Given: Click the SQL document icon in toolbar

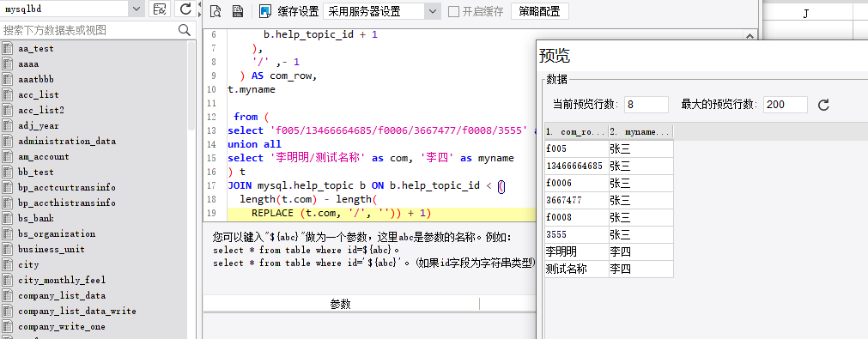Looking at the screenshot, I should [x=239, y=11].
